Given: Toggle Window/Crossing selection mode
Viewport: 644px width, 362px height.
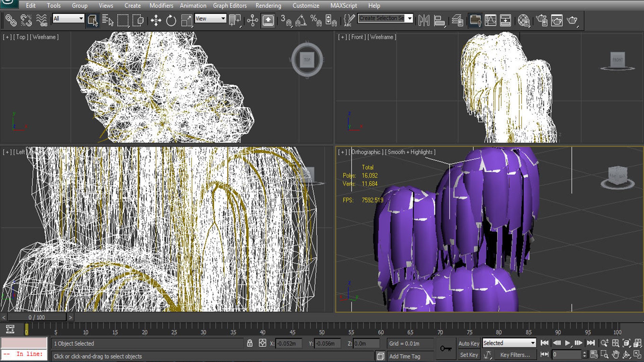Looking at the screenshot, I should (x=138, y=20).
